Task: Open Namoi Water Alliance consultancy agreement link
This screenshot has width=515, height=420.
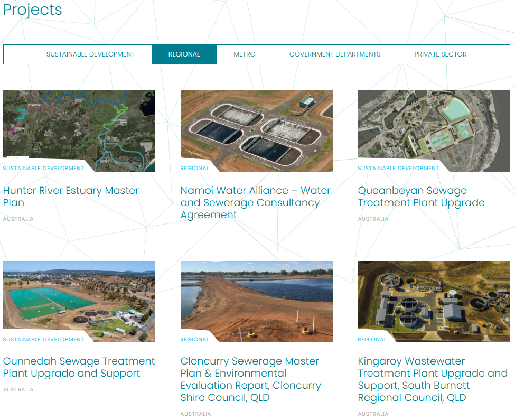Action: click(x=256, y=202)
